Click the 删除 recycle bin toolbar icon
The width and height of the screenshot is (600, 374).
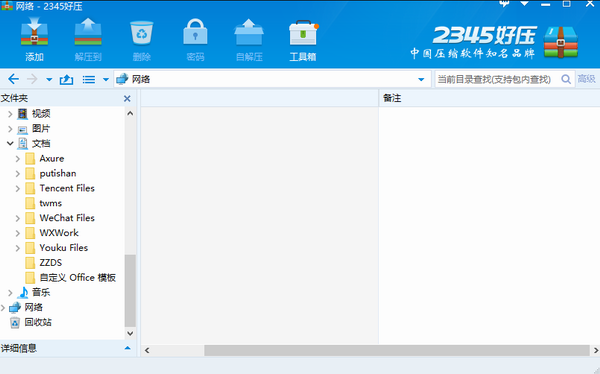click(x=142, y=33)
